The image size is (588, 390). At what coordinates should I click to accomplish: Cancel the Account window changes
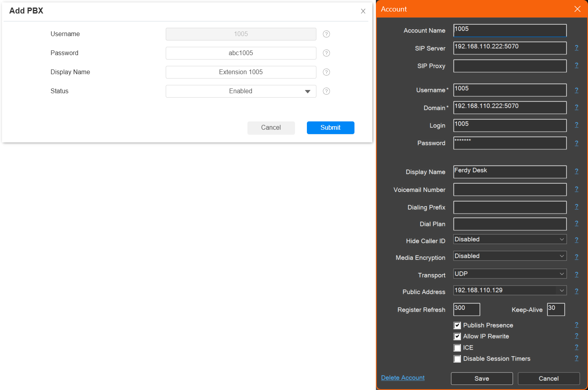tap(549, 378)
